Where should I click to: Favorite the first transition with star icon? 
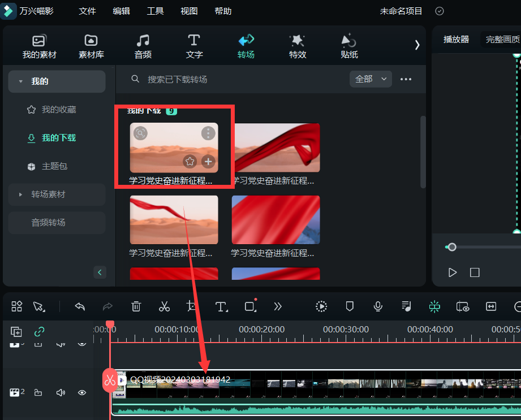190,161
